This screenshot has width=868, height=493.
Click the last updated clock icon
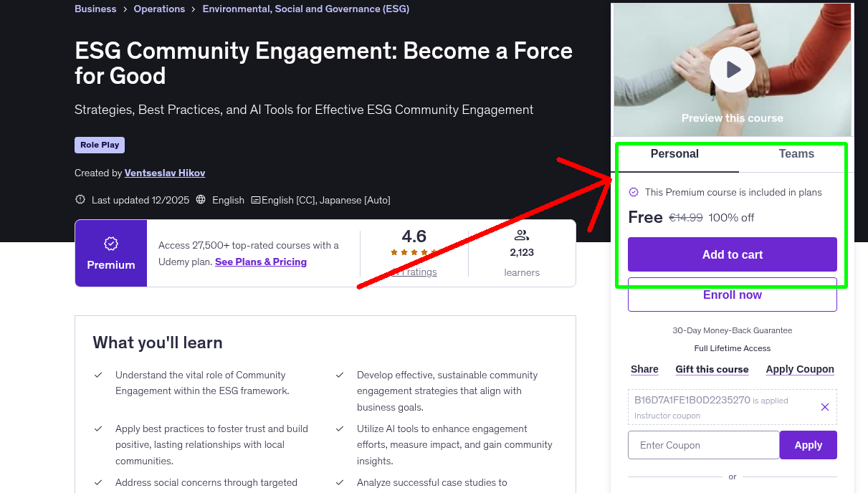(80, 199)
